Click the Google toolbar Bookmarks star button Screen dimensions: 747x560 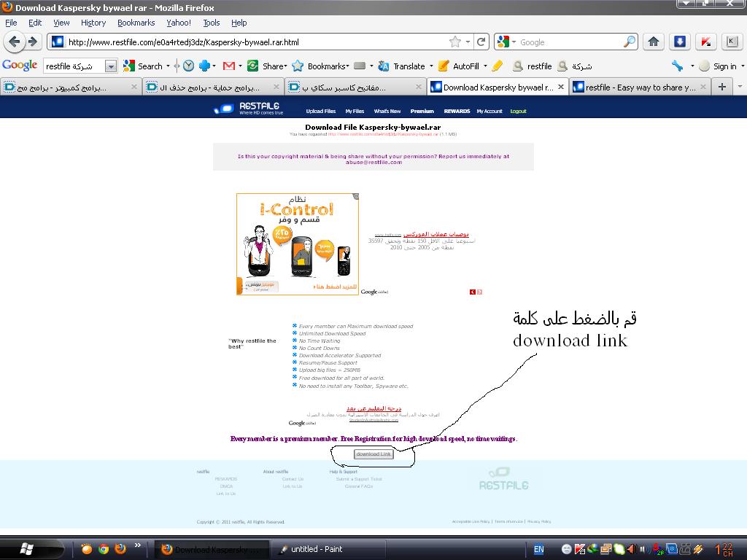coord(320,66)
